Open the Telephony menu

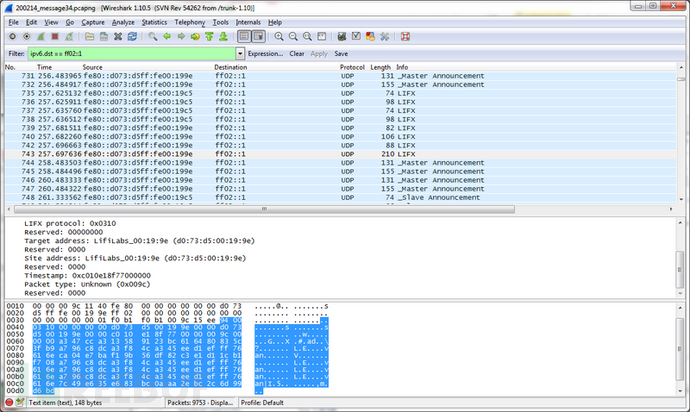pos(190,22)
